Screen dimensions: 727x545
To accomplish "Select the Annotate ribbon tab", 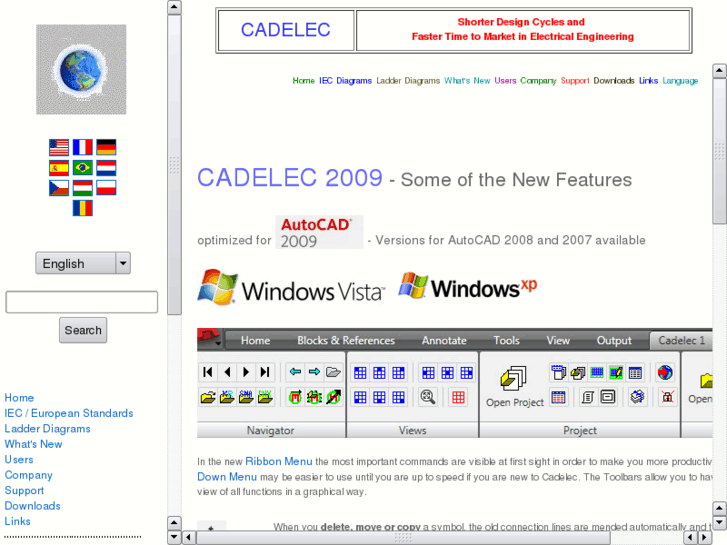I will (x=444, y=340).
